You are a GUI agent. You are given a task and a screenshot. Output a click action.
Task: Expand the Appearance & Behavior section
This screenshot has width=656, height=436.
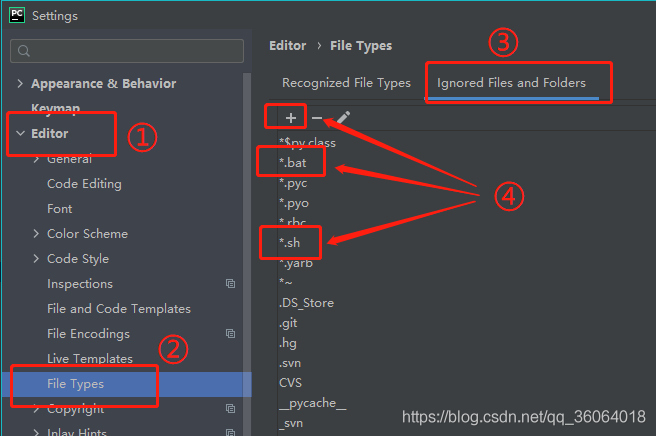(20, 84)
